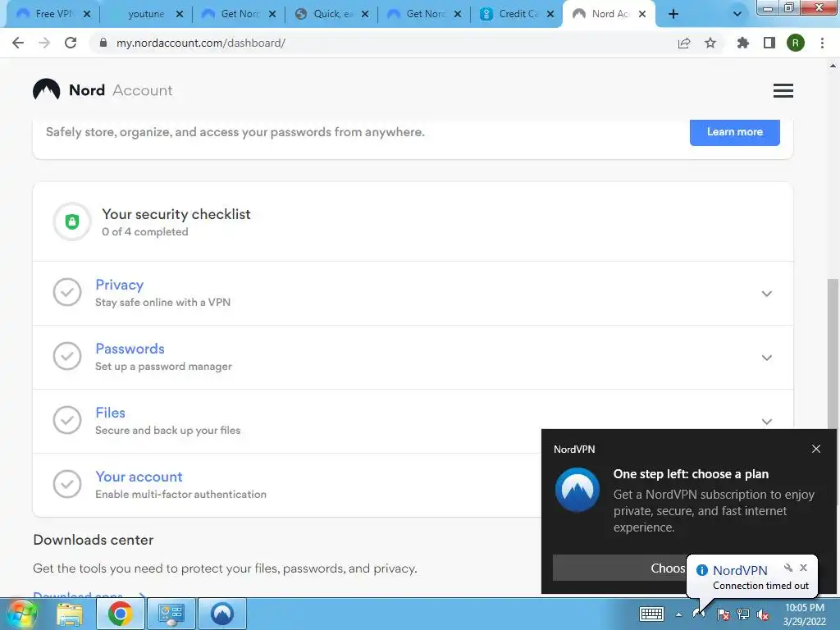The width and height of the screenshot is (840, 630).
Task: Bookmark this page with the star icon
Action: coord(710,43)
